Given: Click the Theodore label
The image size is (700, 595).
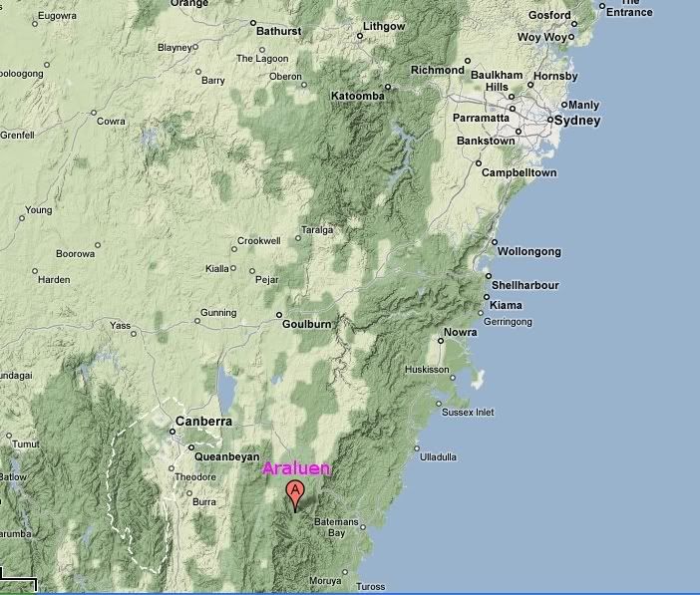Looking at the screenshot, I should [195, 477].
